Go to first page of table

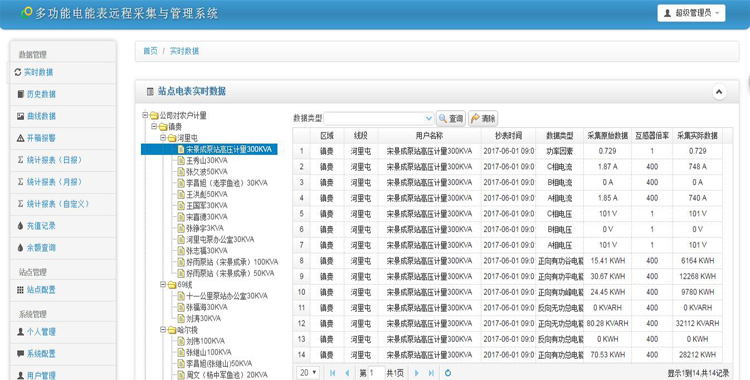332,373
